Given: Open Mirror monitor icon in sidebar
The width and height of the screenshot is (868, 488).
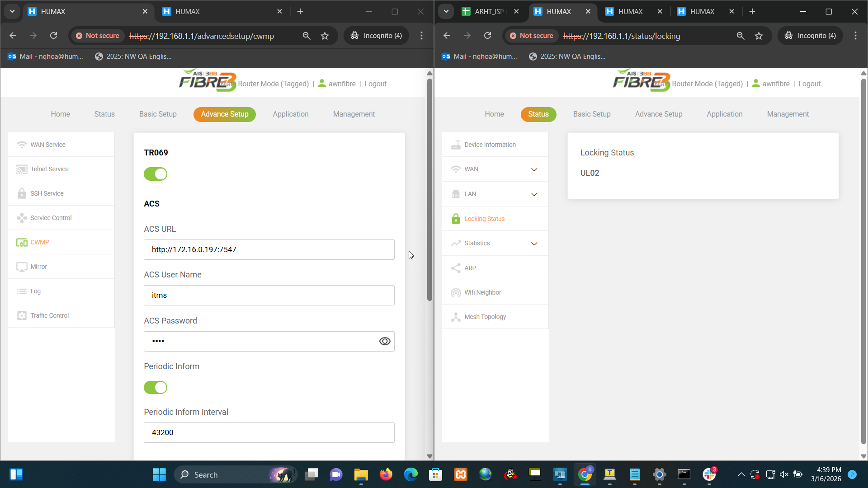Looking at the screenshot, I should pos(22,267).
